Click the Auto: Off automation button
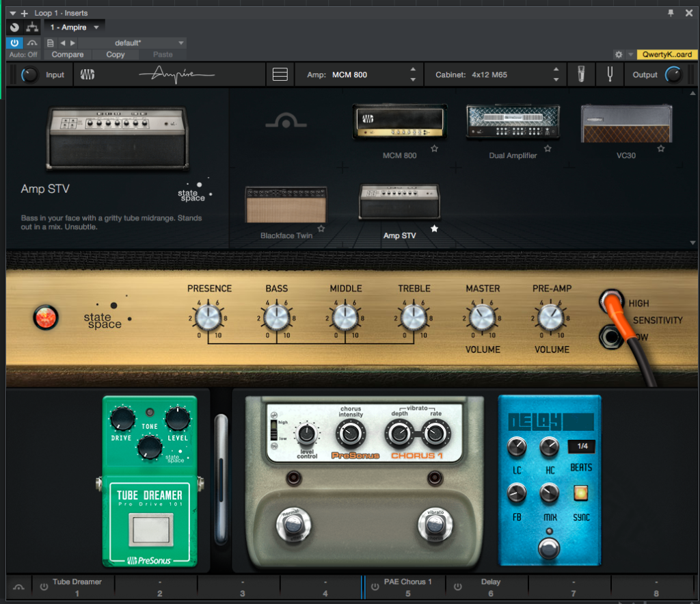 coord(23,55)
